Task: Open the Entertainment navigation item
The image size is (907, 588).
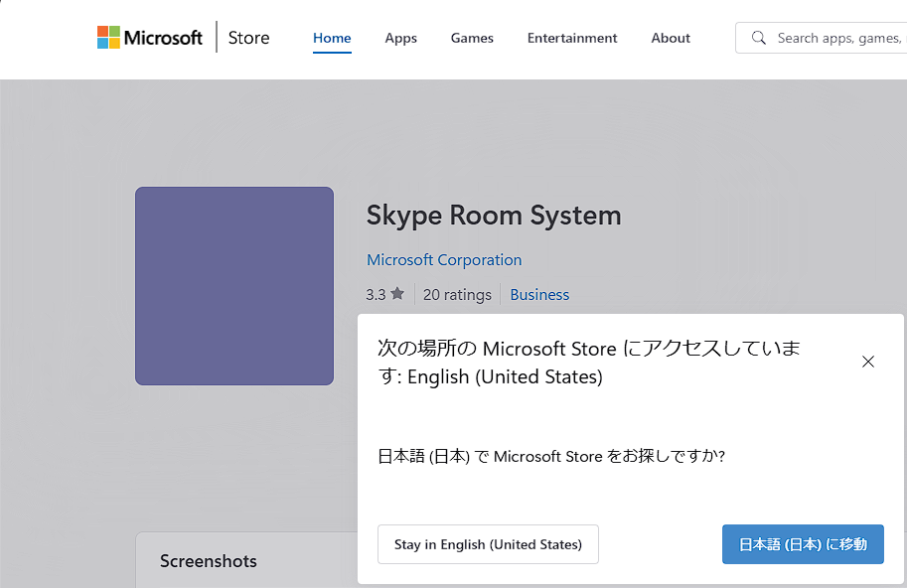Action: tap(572, 38)
